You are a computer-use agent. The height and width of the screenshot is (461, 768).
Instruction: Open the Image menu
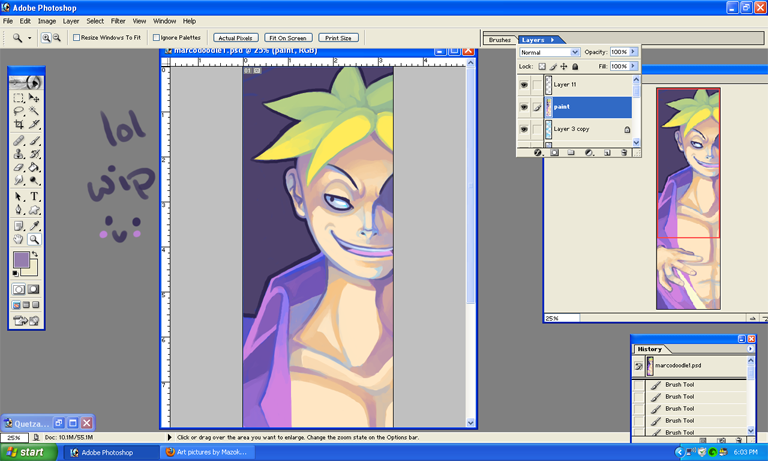tap(47, 21)
